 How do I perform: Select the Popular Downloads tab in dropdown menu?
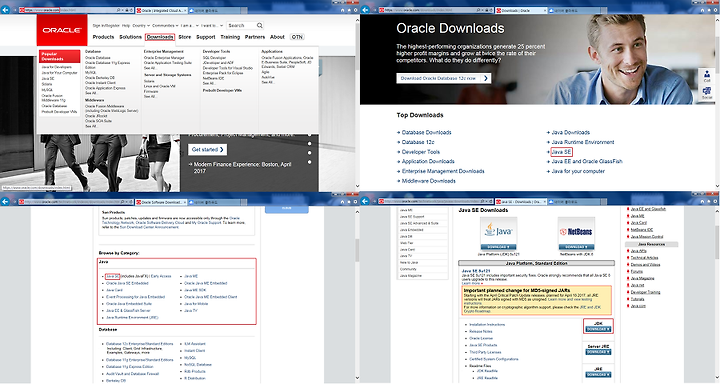60,56
